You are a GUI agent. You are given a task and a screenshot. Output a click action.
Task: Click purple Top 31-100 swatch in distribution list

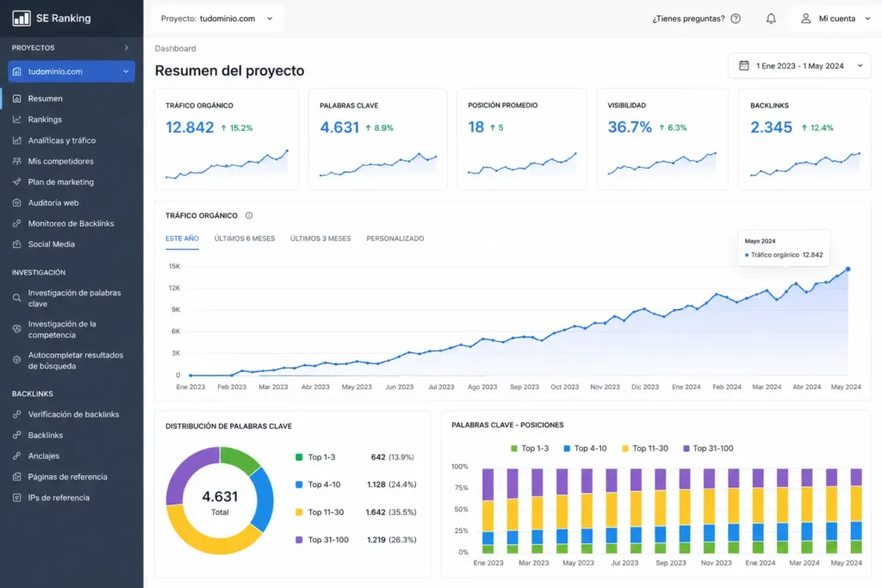click(299, 540)
